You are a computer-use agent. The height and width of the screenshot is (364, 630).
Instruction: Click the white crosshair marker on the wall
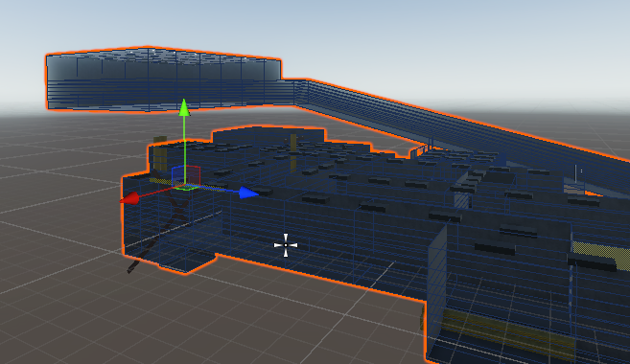tap(286, 245)
